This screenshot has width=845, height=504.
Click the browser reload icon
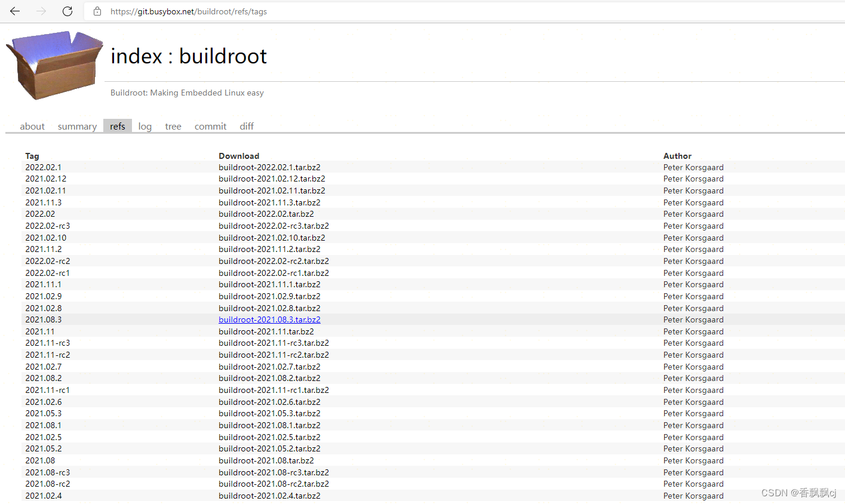click(x=67, y=11)
